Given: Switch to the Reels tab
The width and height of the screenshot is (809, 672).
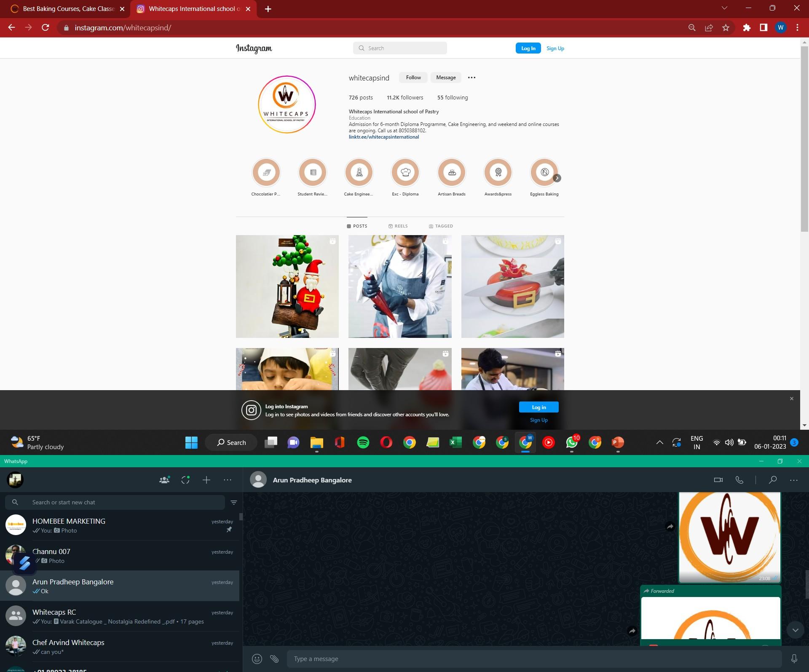Looking at the screenshot, I should [x=398, y=226].
